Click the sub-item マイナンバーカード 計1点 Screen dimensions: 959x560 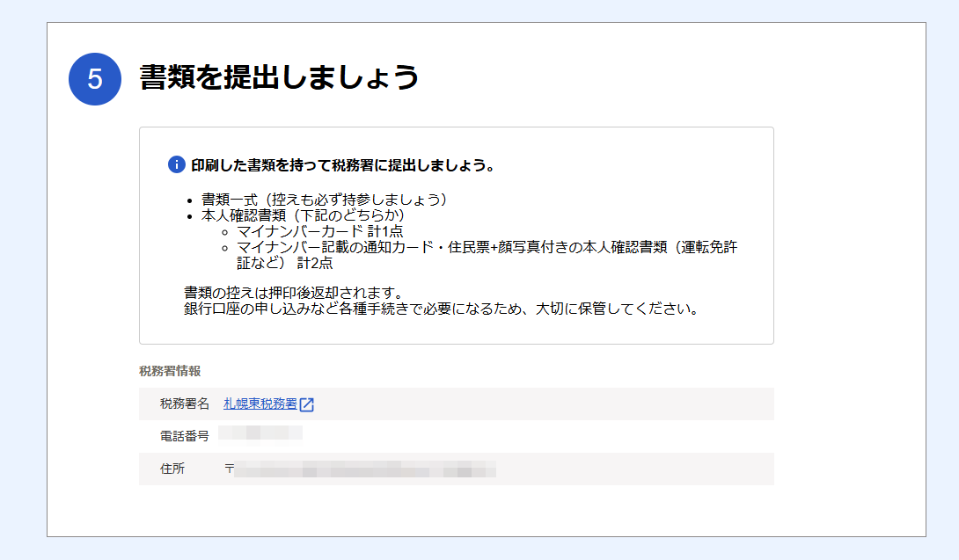pyautogui.click(x=320, y=231)
